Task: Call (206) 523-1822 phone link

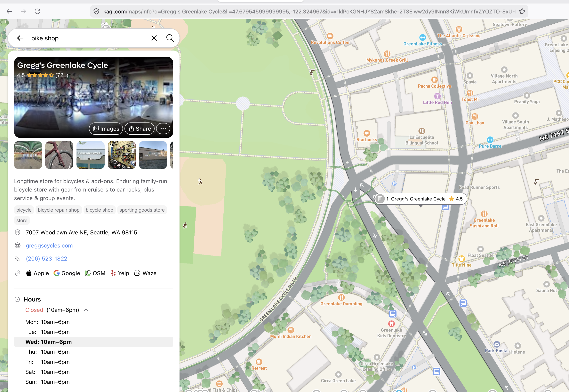Action: [x=46, y=259]
